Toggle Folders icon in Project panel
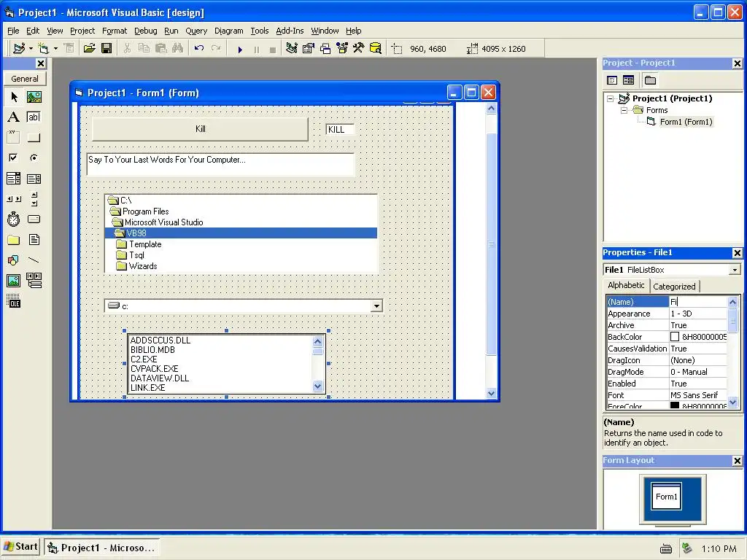 point(650,80)
